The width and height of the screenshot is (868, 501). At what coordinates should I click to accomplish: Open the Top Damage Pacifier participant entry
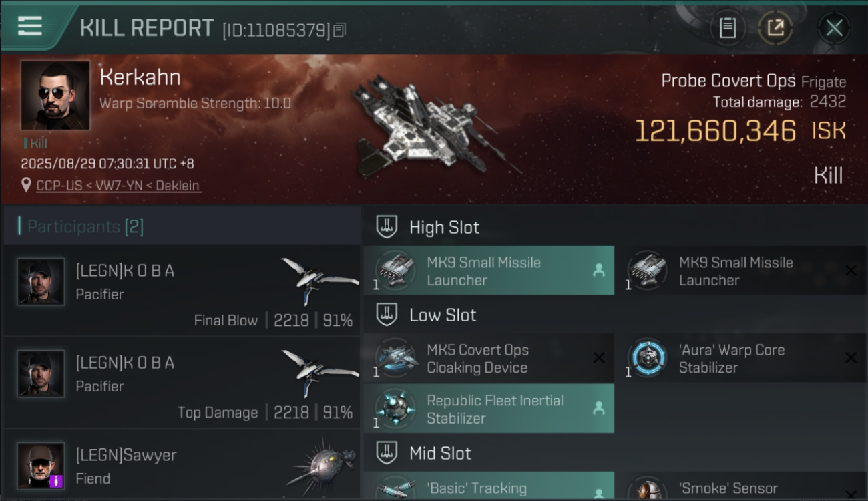click(182, 382)
